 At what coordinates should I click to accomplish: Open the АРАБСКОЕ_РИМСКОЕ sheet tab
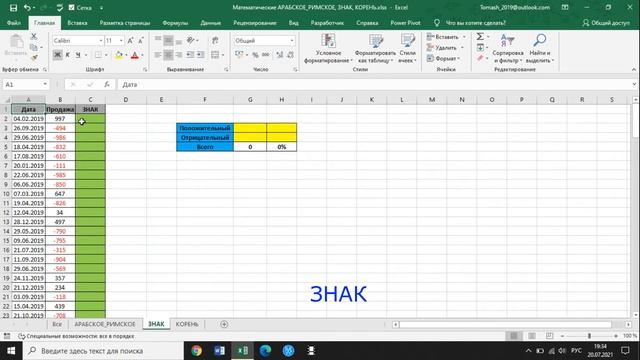[x=104, y=324]
